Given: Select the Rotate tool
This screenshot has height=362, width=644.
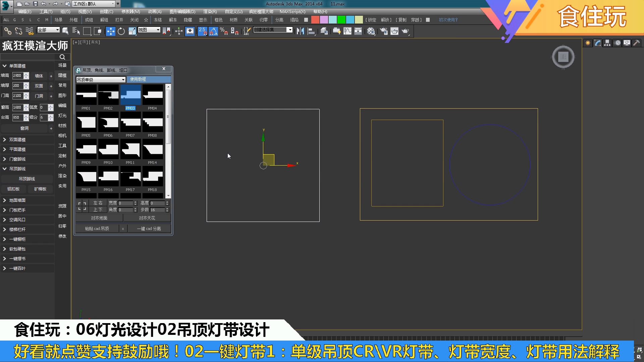Looking at the screenshot, I should coord(121,31).
